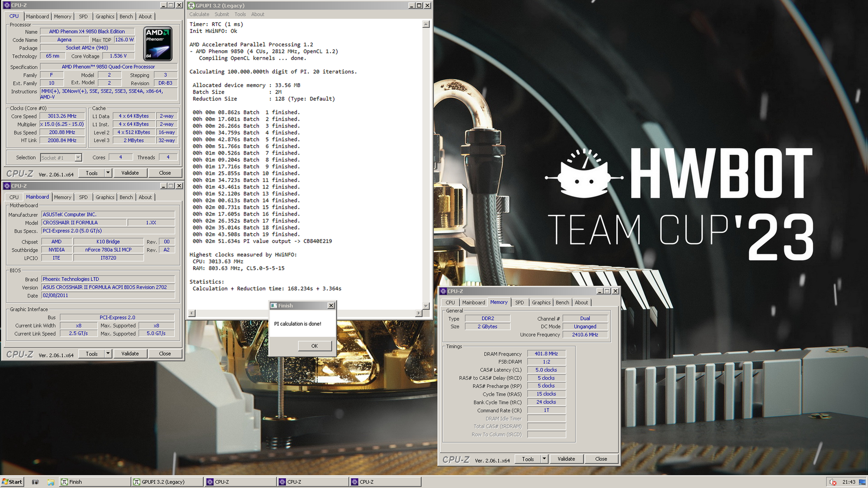
Task: Click Close button in Memory CPU-Z window
Action: coord(601,459)
